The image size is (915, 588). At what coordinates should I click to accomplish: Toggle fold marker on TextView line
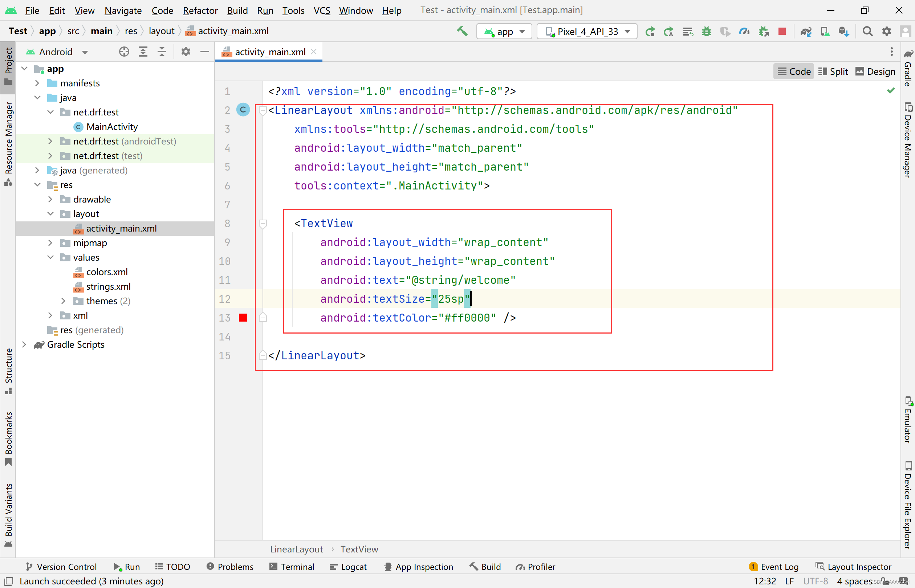[263, 223]
